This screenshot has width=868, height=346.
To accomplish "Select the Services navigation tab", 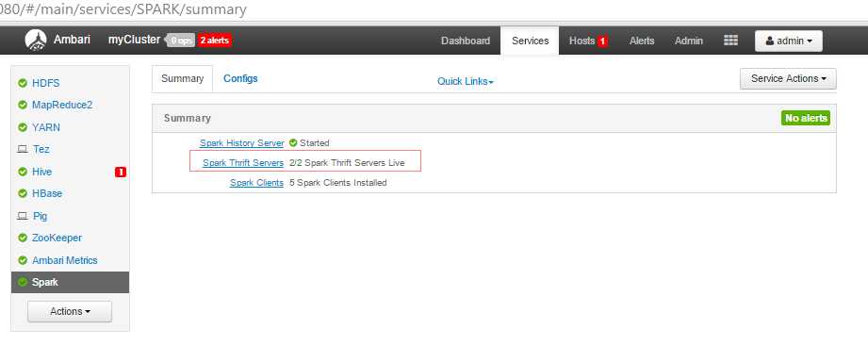I will click(530, 41).
